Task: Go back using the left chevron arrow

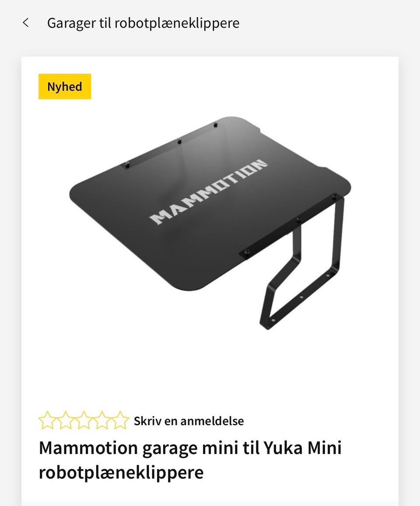Action: point(26,23)
